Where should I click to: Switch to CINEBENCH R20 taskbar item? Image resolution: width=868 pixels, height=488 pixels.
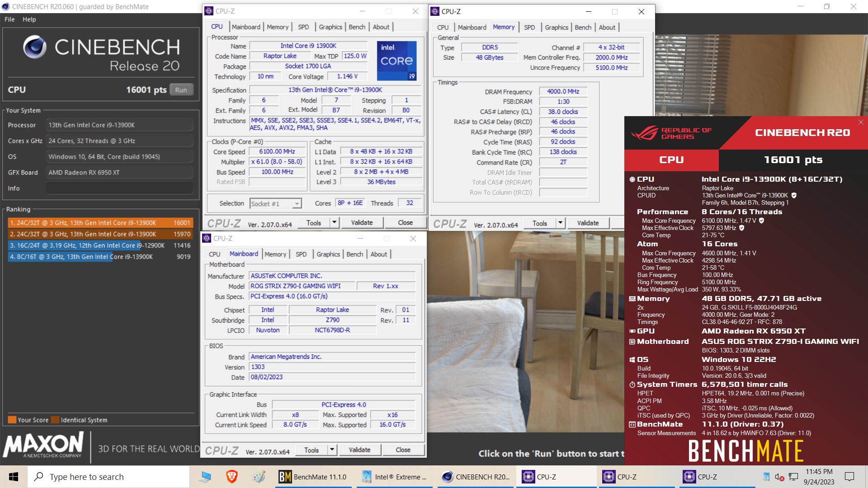(475, 477)
